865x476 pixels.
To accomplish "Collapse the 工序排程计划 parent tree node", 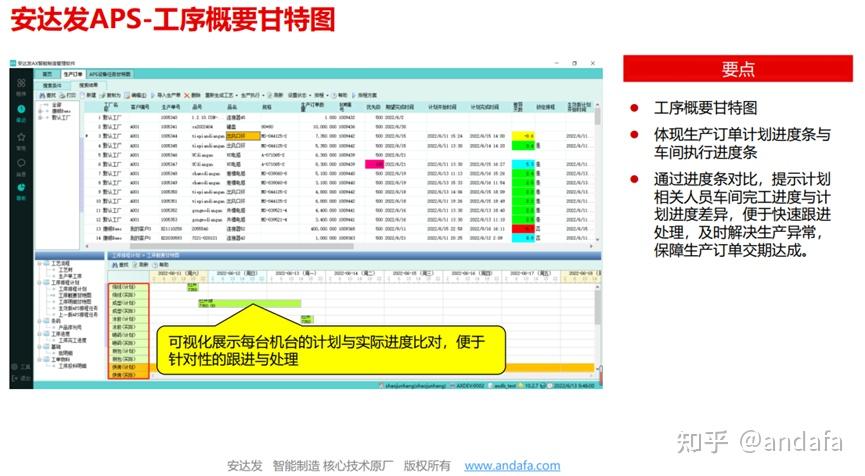I will point(40,282).
